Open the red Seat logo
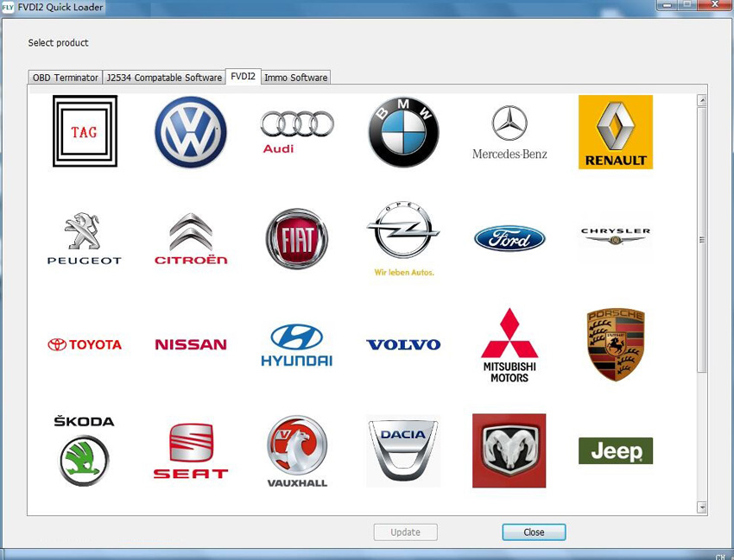This screenshot has width=734, height=560. coord(191,451)
